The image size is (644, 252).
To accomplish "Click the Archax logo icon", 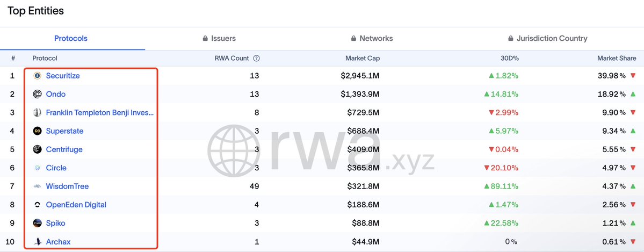I will click(38, 242).
